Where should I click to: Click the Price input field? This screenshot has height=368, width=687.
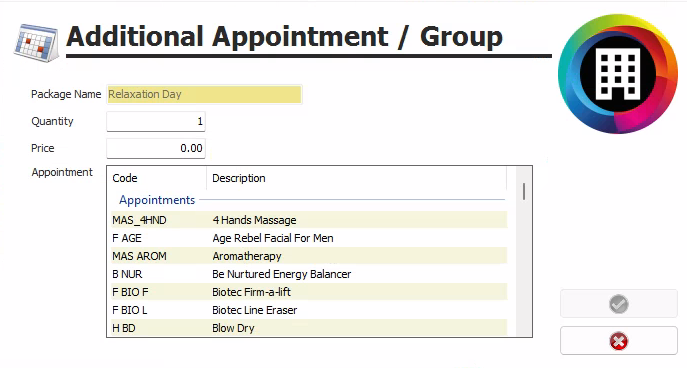point(156,148)
